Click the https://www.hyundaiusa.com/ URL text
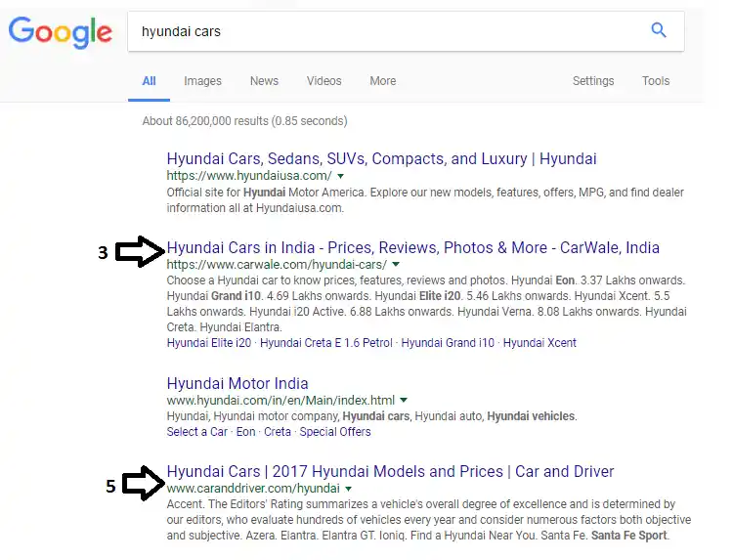 pos(249,176)
